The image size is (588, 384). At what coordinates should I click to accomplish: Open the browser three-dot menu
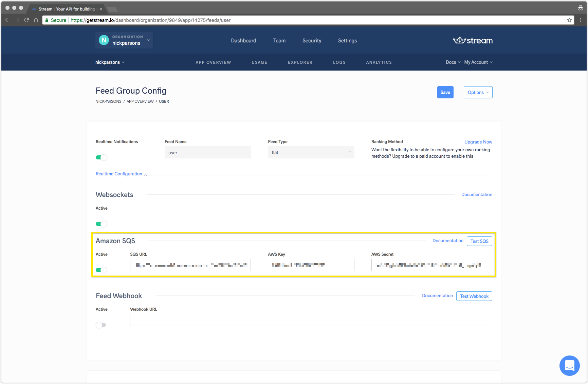(581, 20)
